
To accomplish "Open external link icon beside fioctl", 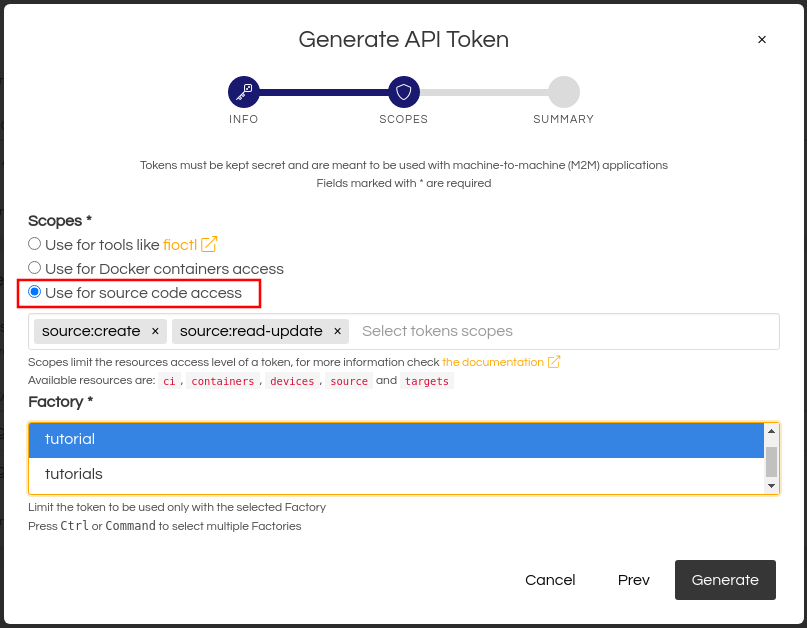I will pos(209,244).
